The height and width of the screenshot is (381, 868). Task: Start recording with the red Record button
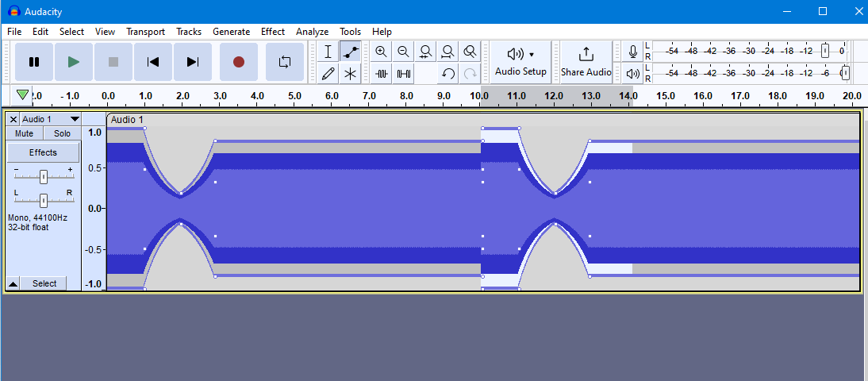point(239,62)
